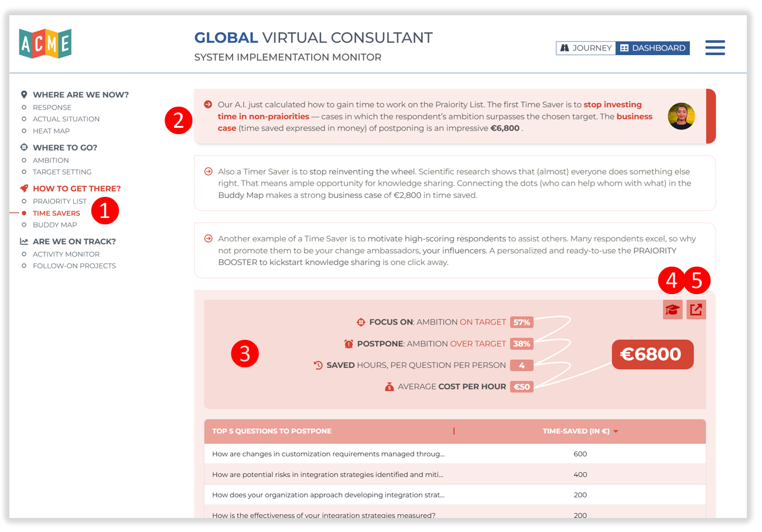Open ACTIVITY MONITOR in sidebar
Image resolution: width=762 pixels, height=532 pixels.
pyautogui.click(x=66, y=254)
